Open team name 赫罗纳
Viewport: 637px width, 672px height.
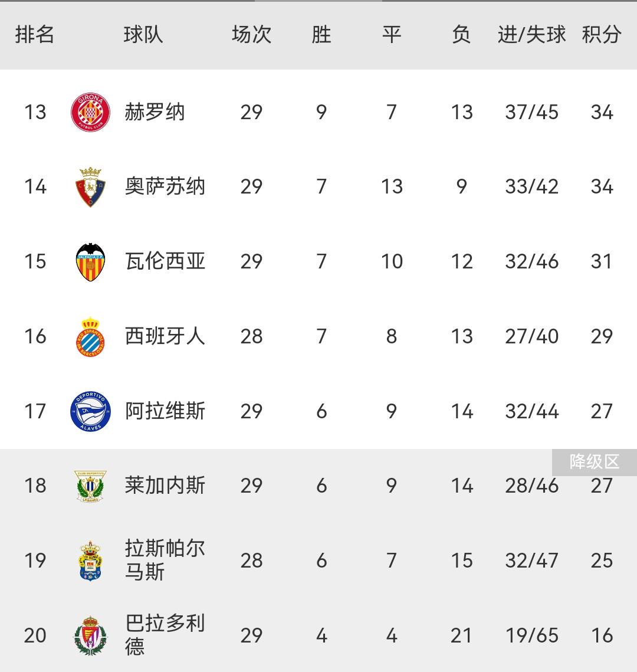(155, 112)
